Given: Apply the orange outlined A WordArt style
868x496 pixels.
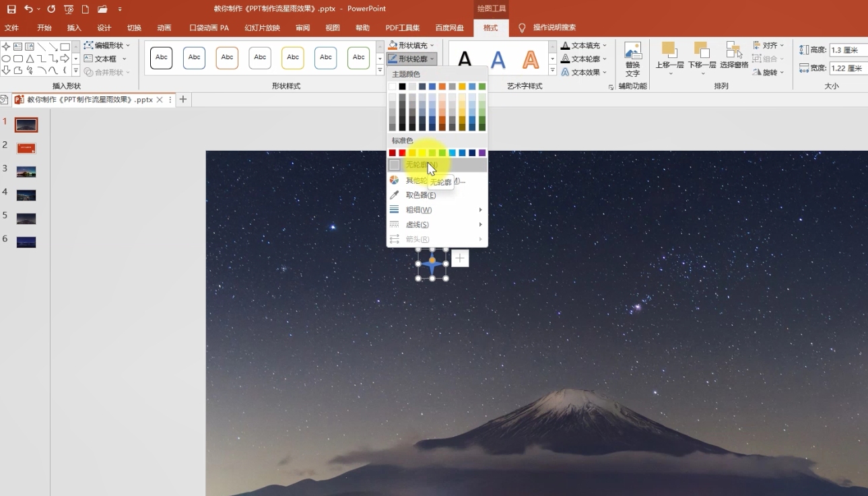Looking at the screenshot, I should click(531, 59).
